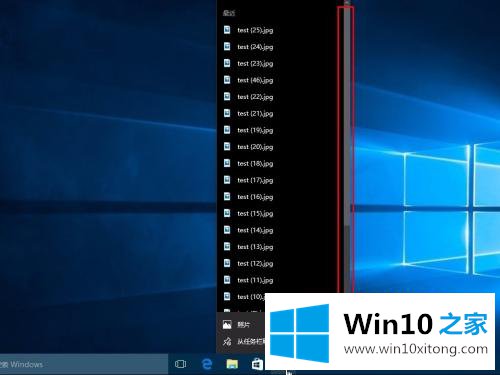This screenshot has height=375, width=500.
Task: Click the unpin from taskbar icon
Action: click(227, 341)
